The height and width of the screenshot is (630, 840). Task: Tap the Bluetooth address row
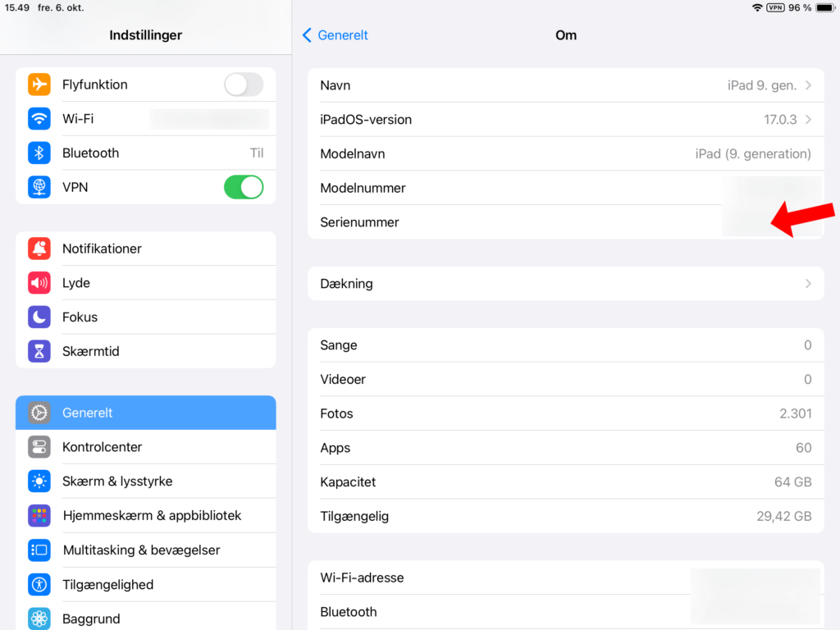566,612
